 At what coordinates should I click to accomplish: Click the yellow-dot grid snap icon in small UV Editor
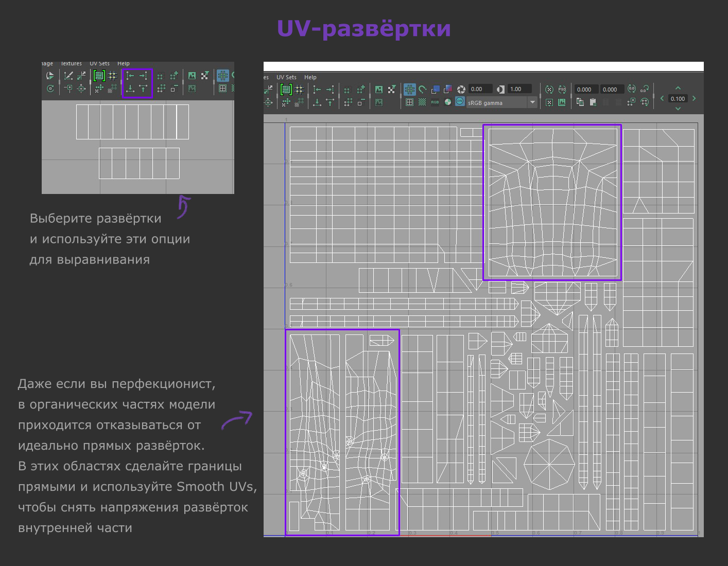click(x=112, y=76)
